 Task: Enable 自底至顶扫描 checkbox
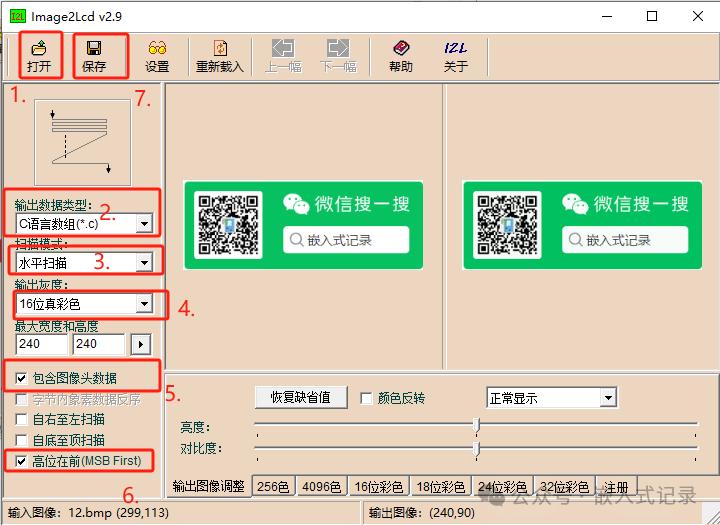[x=21, y=440]
